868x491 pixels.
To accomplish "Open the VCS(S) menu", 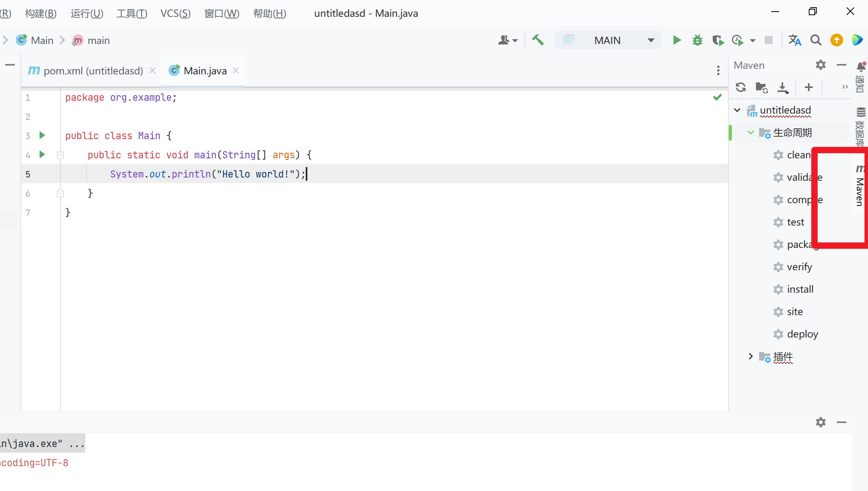I will [176, 14].
